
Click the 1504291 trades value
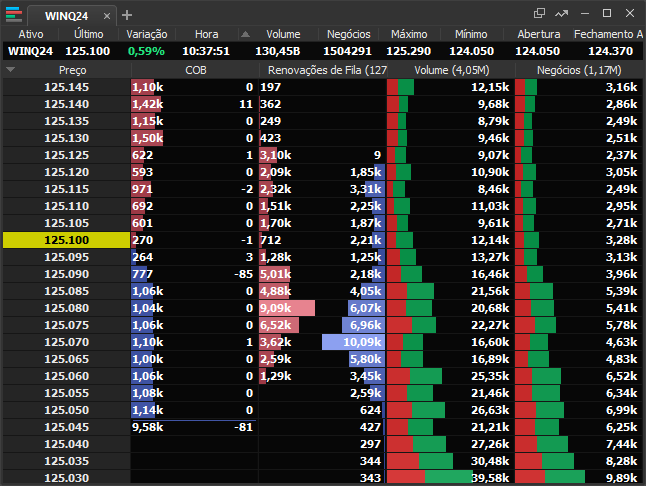[347, 51]
